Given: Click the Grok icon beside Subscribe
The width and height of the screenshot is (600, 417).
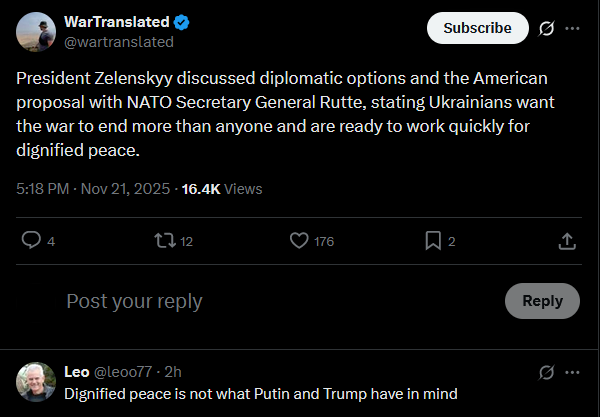Looking at the screenshot, I should click(546, 28).
